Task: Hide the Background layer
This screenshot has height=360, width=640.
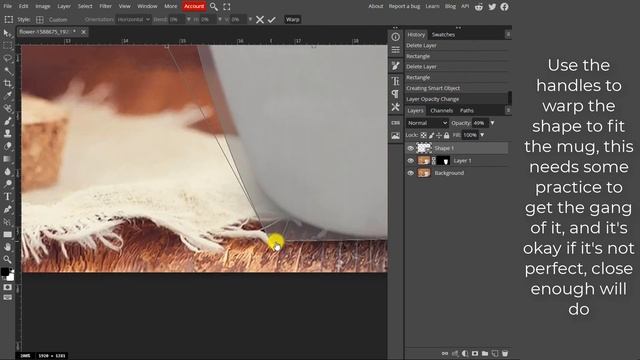Action: pos(411,173)
